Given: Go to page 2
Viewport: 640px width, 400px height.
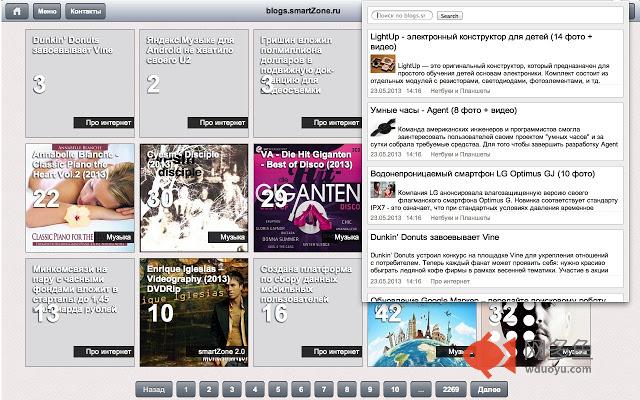Looking at the screenshot, I should pos(209,389).
